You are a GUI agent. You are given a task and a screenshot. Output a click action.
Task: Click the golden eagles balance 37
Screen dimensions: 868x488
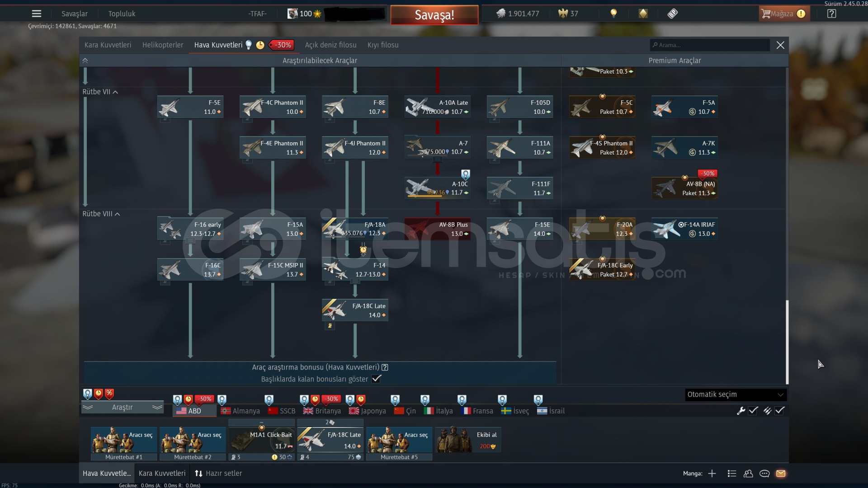point(568,14)
